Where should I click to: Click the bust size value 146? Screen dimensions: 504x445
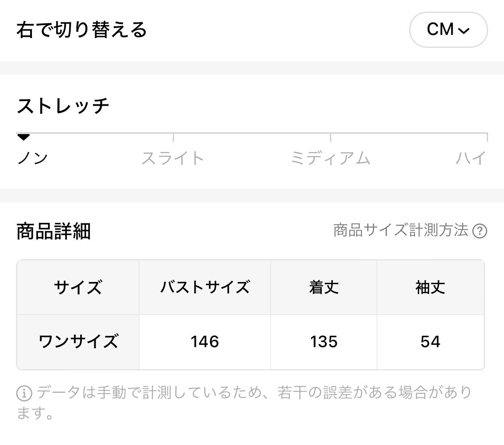point(205,342)
